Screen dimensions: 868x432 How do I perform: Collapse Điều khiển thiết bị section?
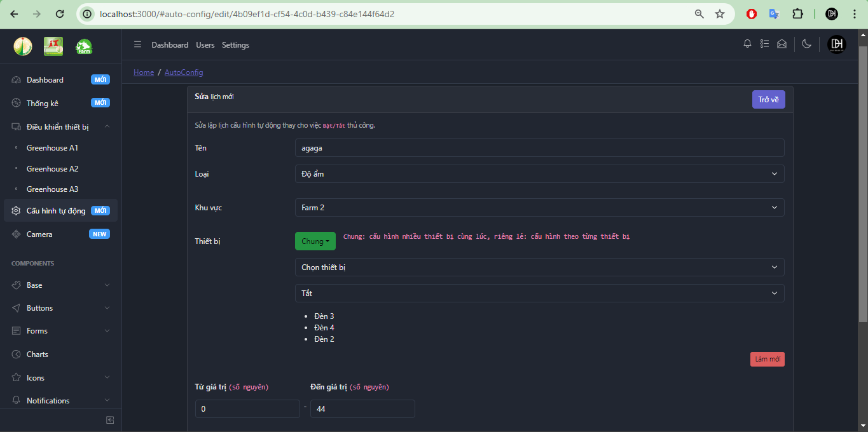click(x=107, y=126)
